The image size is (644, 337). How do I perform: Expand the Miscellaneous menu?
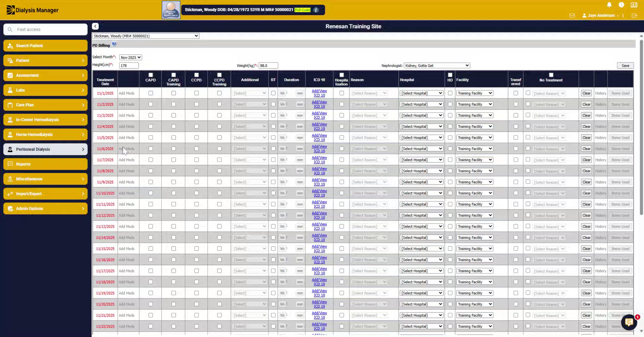[x=45, y=179]
